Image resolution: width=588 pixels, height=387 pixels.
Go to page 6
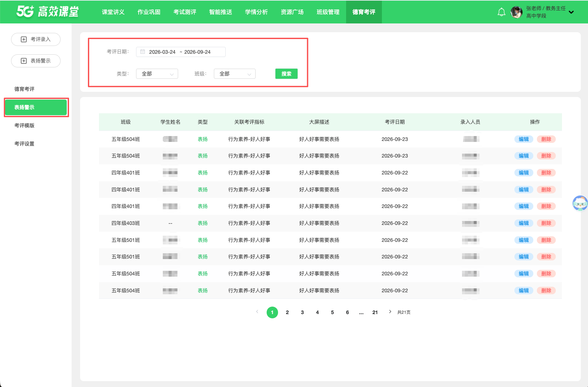[347, 312]
